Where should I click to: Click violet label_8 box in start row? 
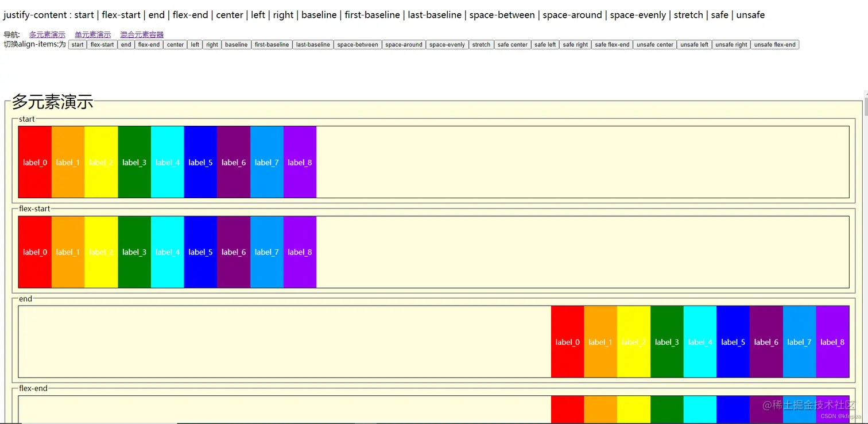tap(300, 162)
